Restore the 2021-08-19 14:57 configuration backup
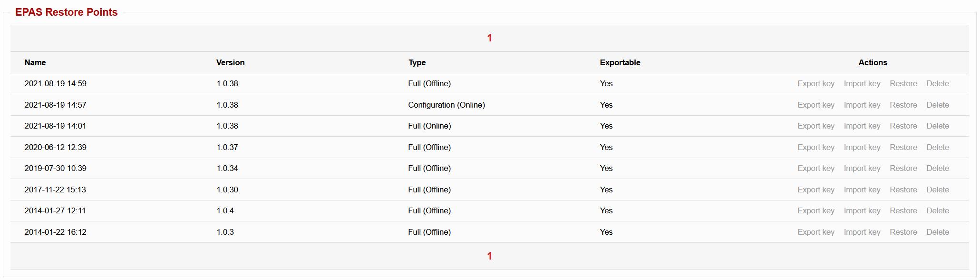The width and height of the screenshot is (980, 280). point(903,105)
